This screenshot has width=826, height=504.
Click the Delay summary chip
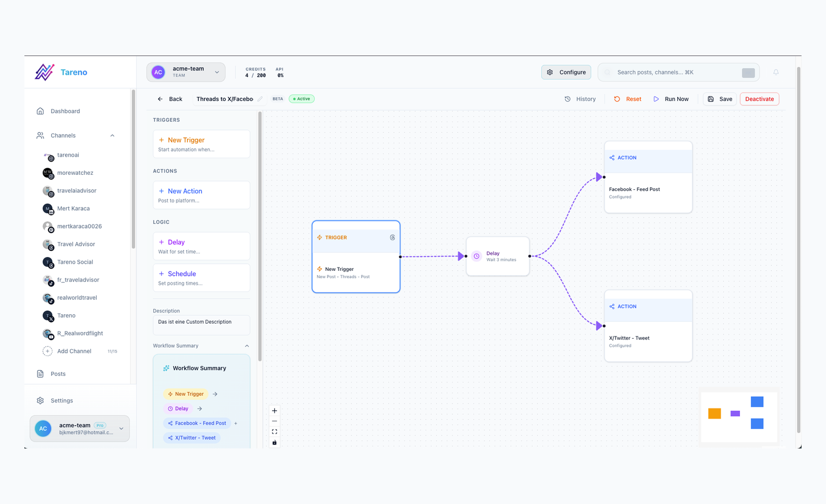178,409
